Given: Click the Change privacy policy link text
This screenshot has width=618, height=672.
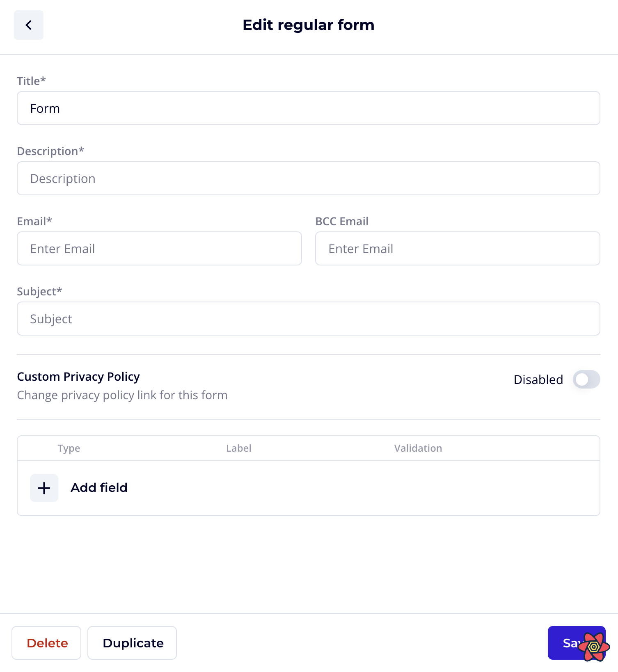Looking at the screenshot, I should (122, 395).
